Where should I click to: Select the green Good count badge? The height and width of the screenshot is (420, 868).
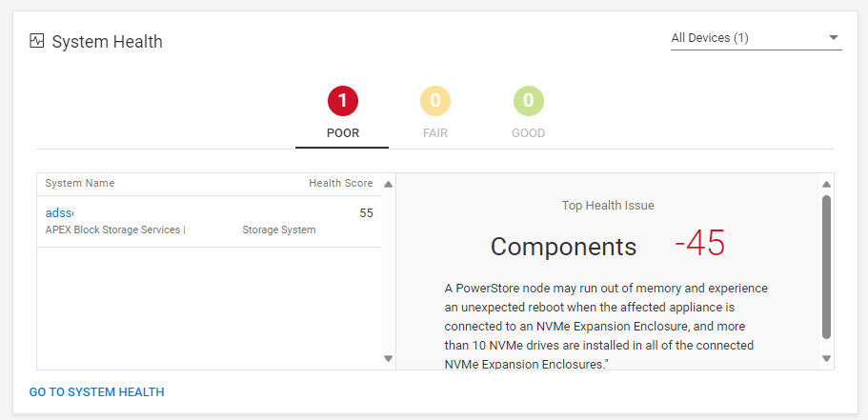click(x=528, y=100)
